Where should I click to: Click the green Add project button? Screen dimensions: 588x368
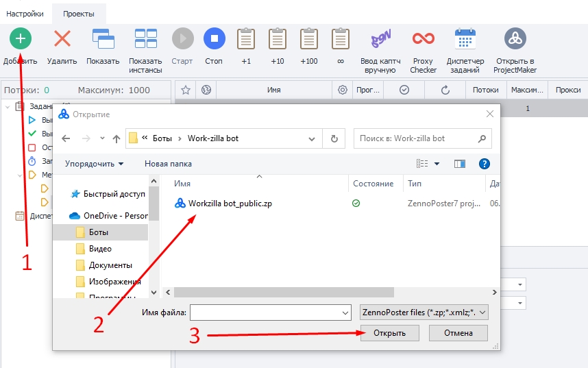(x=21, y=38)
